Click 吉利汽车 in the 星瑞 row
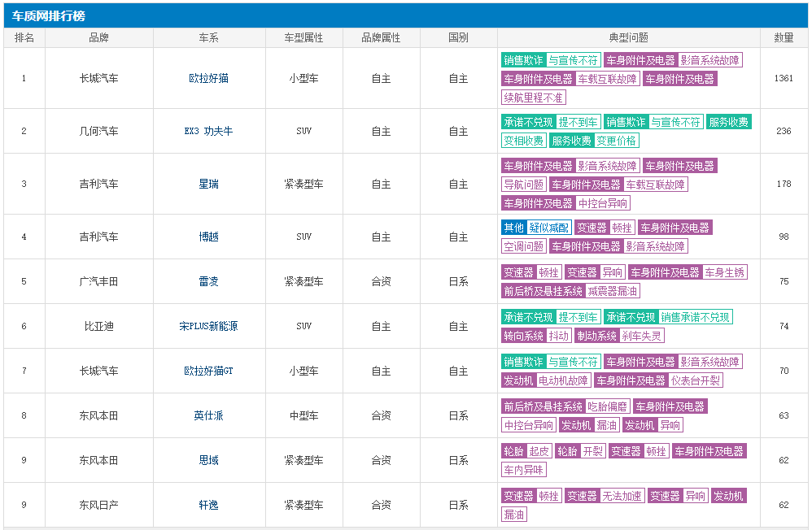812x530 pixels. (99, 184)
